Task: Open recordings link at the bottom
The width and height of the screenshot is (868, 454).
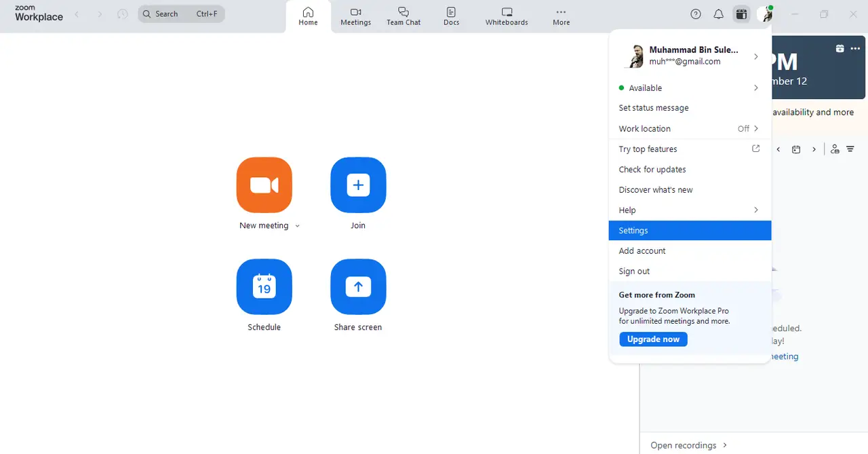Action: tap(689, 445)
